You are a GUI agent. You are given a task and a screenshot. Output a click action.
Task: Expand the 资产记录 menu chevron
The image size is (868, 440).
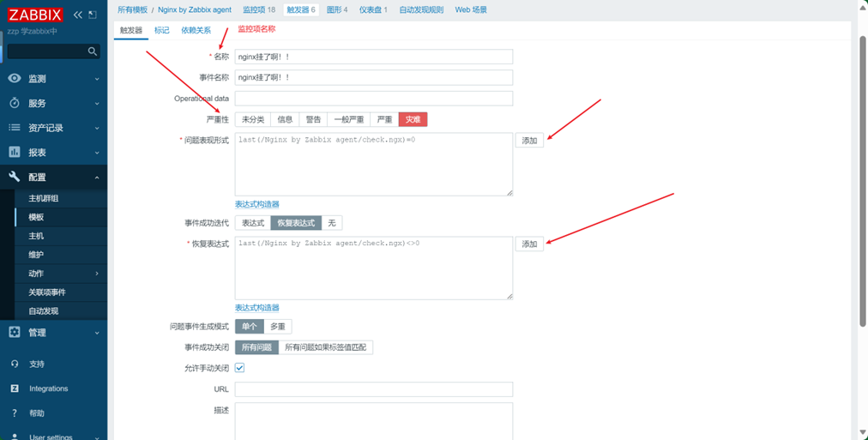pos(97,129)
